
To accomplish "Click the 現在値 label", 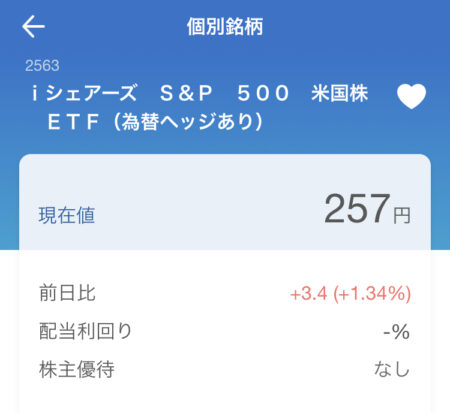I will pos(67,215).
